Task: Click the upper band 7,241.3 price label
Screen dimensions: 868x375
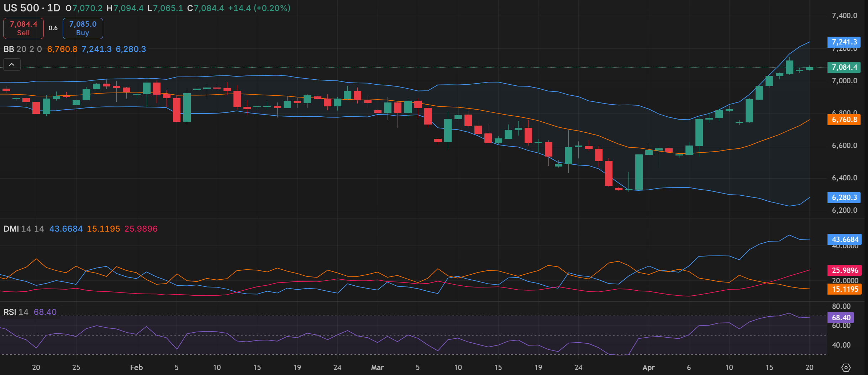Action: coord(844,42)
